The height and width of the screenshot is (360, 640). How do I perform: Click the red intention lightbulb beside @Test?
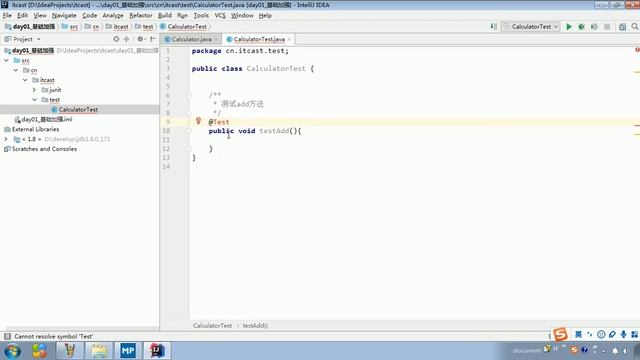198,121
